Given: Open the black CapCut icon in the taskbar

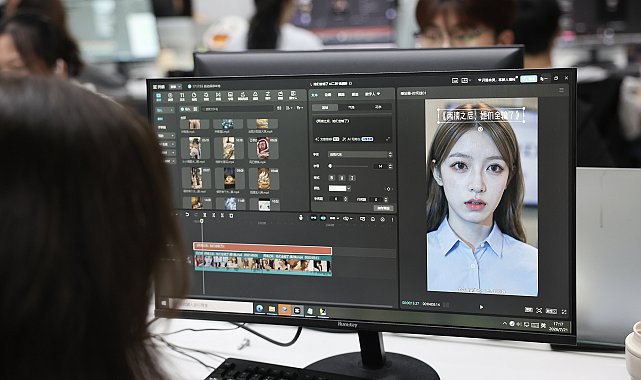Looking at the screenshot, I should 297,311.
